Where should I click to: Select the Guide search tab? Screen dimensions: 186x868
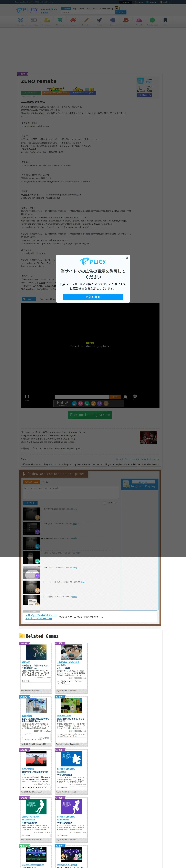tap(81, 9)
